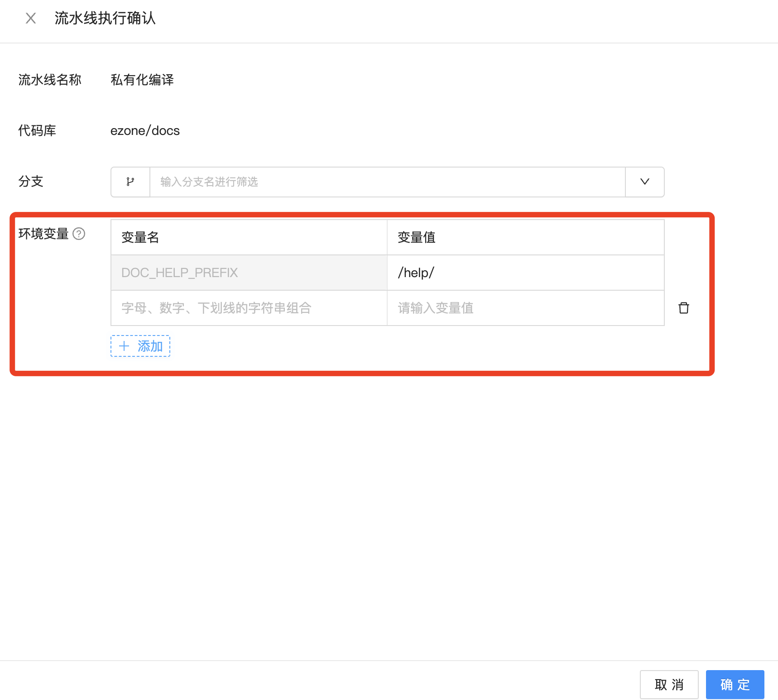778x700 pixels.
Task: Click the 取消 button
Action: tap(669, 685)
